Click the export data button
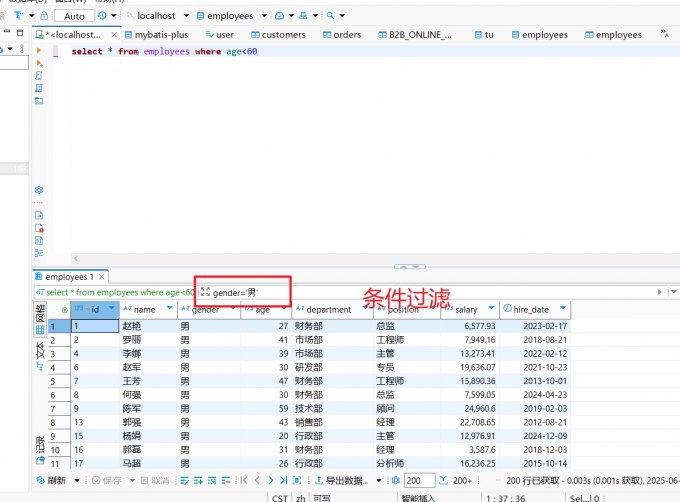Viewport: 680px width, 502px height. [x=341, y=480]
